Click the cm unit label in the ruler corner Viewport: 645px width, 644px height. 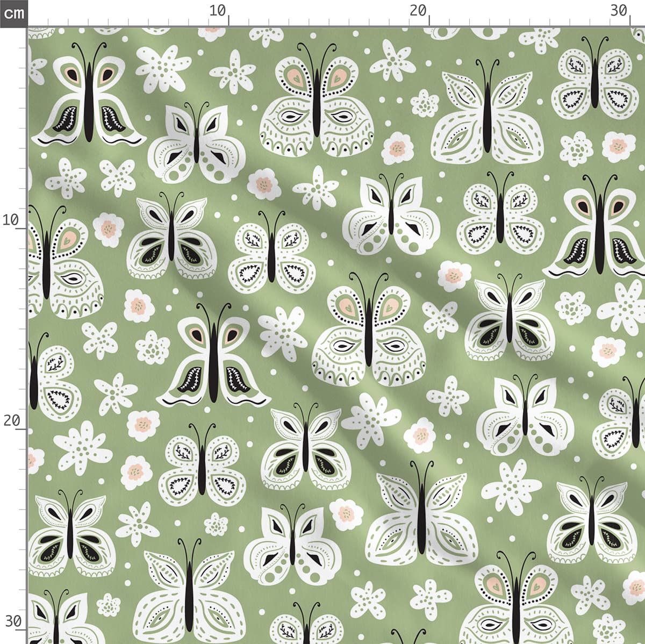(13, 13)
